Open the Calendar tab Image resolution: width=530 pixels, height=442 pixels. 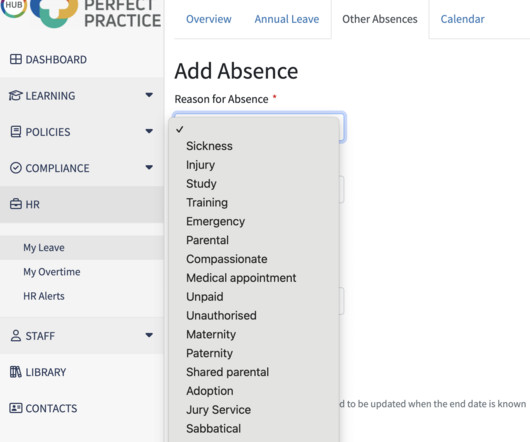[x=462, y=19]
